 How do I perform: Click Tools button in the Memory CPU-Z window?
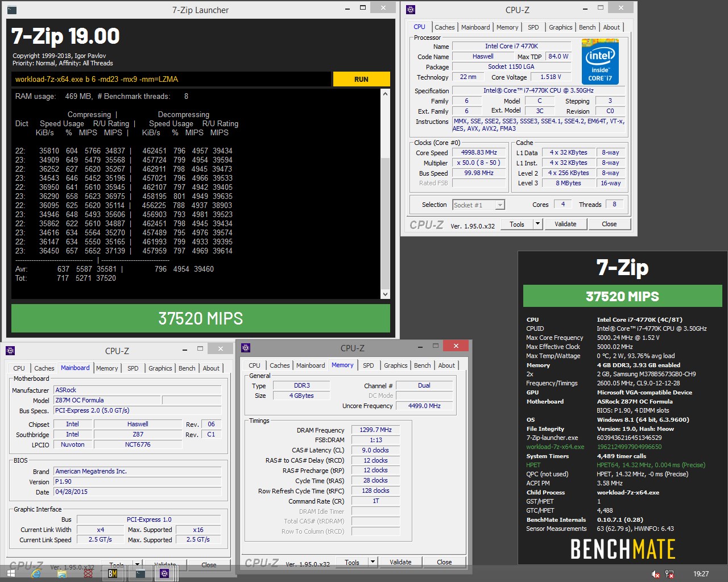coord(352,562)
